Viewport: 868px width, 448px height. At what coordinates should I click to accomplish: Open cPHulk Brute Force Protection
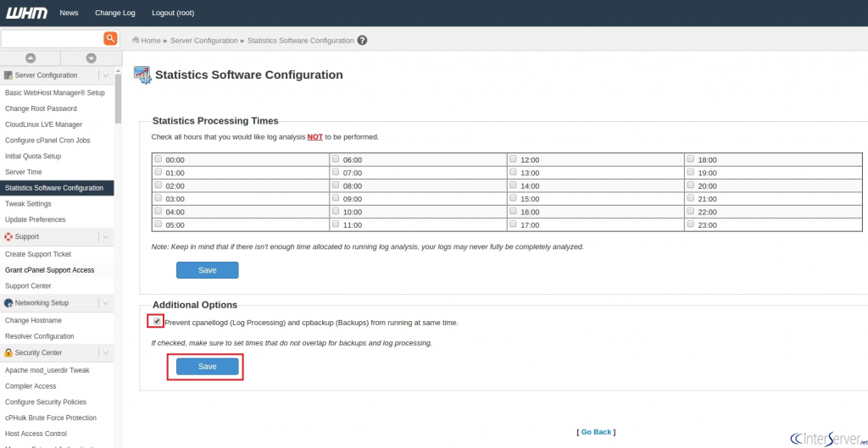(51, 418)
